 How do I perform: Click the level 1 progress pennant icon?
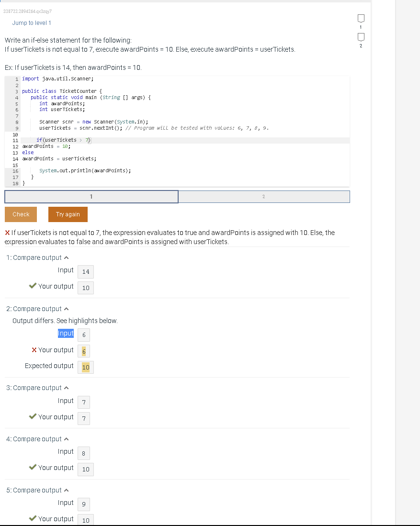pyautogui.click(x=361, y=18)
